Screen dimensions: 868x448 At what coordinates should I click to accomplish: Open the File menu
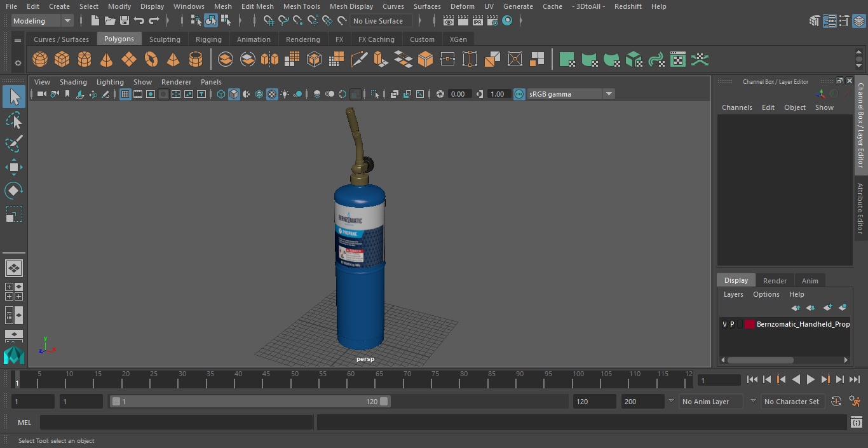[11, 6]
